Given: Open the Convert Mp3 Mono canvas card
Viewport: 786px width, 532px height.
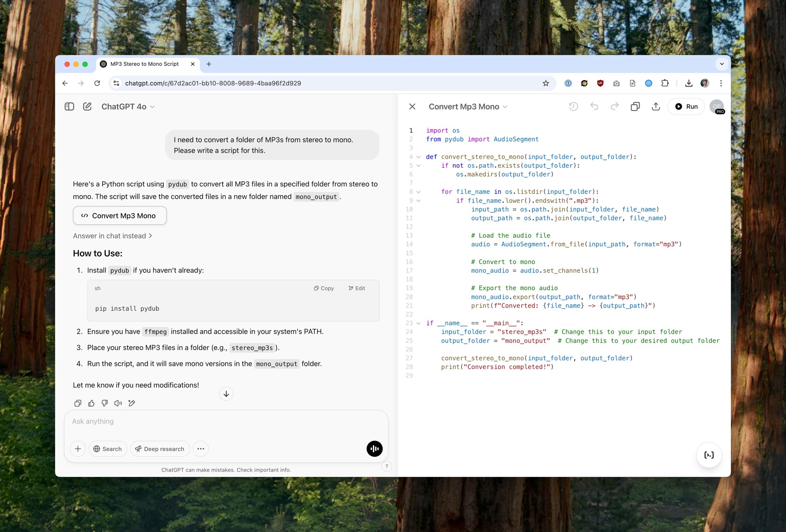Looking at the screenshot, I should point(120,216).
